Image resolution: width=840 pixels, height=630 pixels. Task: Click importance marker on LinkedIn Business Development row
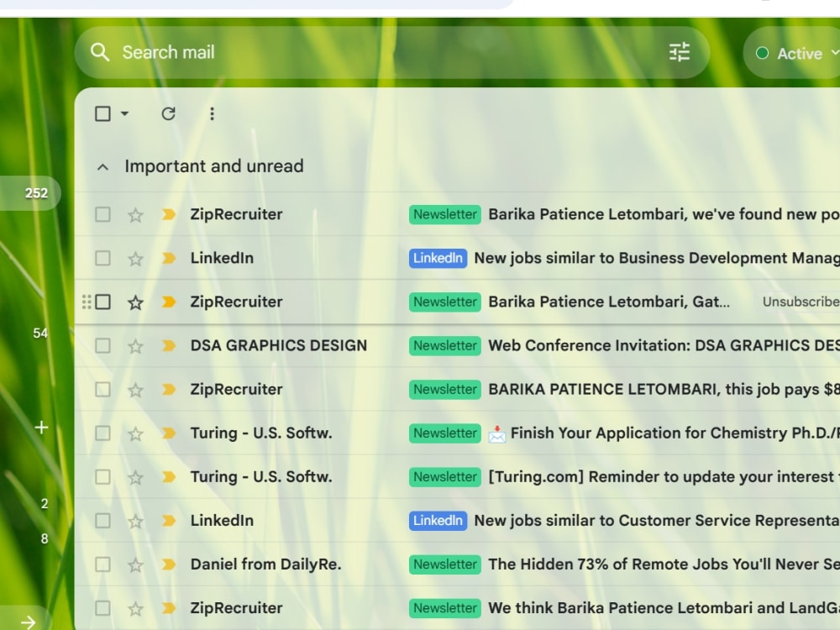point(169,258)
